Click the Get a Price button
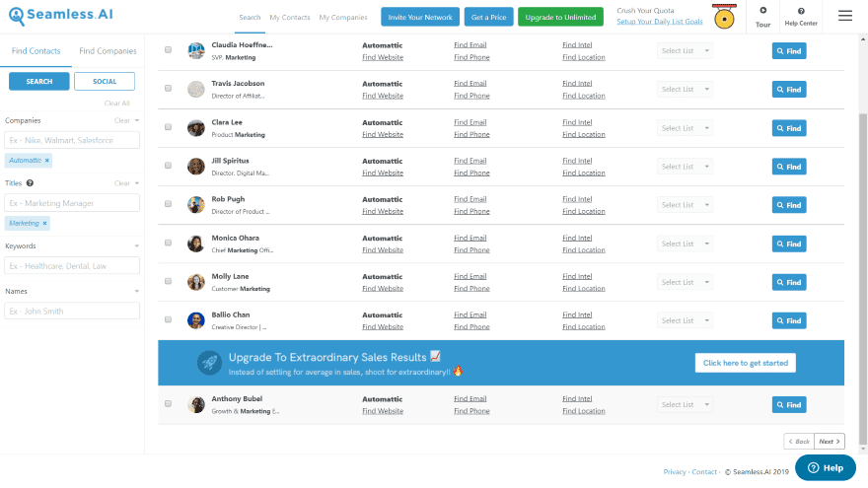This screenshot has width=868, height=488. tap(489, 17)
